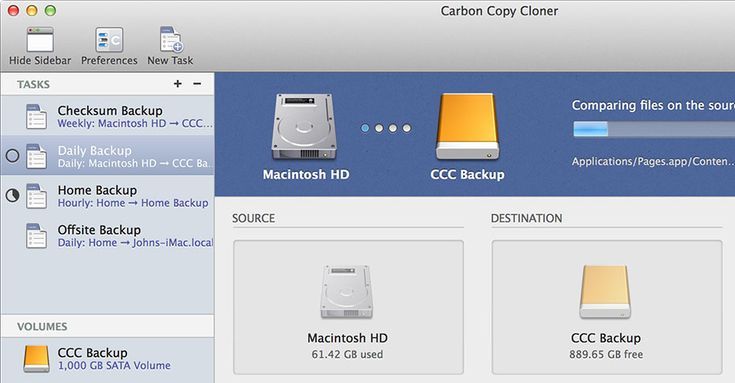The image size is (735, 383).
Task: Click the Home Backup task document icon
Action: click(36, 196)
